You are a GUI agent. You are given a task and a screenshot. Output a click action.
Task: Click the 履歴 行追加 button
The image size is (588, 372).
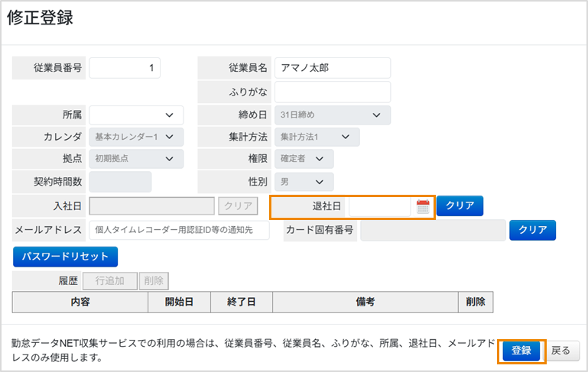(x=110, y=281)
